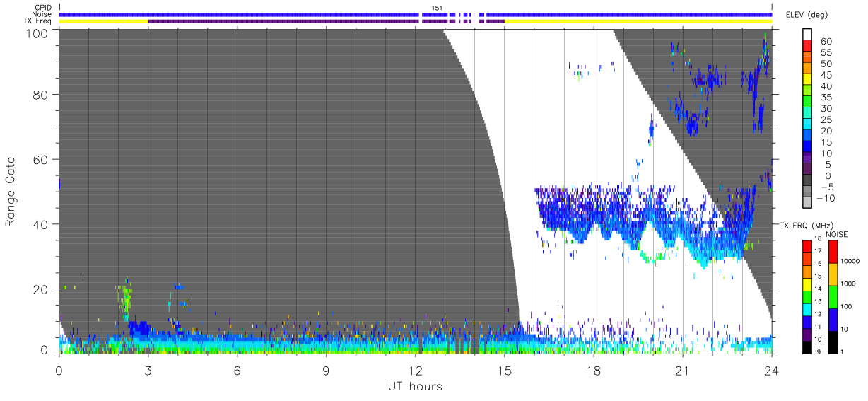Select the black 9–10 TX frequency swatch
868x401 pixels.
tap(808, 346)
